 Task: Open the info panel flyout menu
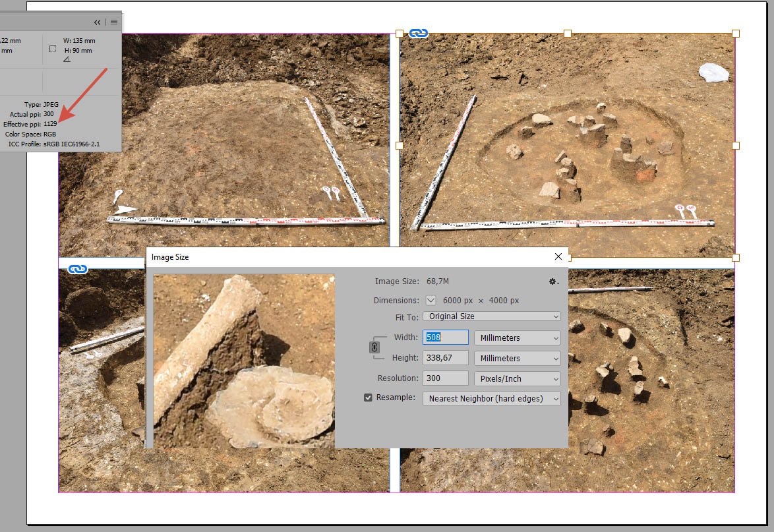point(114,22)
